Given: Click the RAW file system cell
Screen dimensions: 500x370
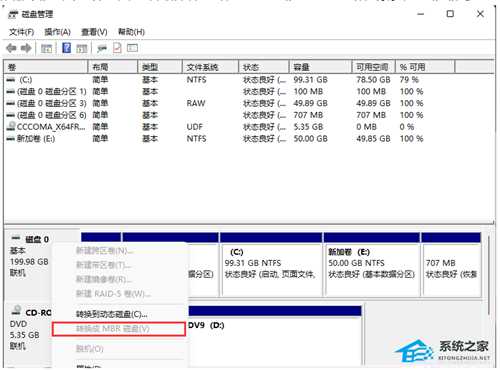Looking at the screenshot, I should (x=196, y=103).
